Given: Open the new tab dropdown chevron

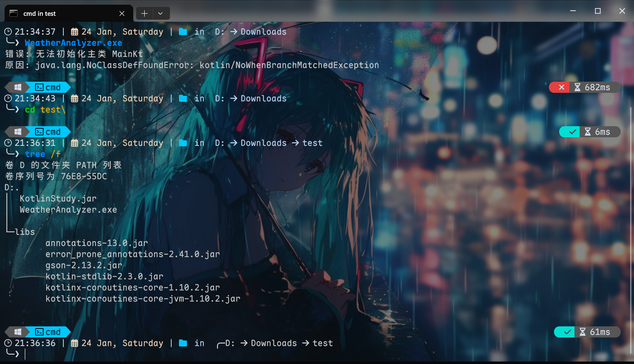Looking at the screenshot, I should tap(161, 13).
